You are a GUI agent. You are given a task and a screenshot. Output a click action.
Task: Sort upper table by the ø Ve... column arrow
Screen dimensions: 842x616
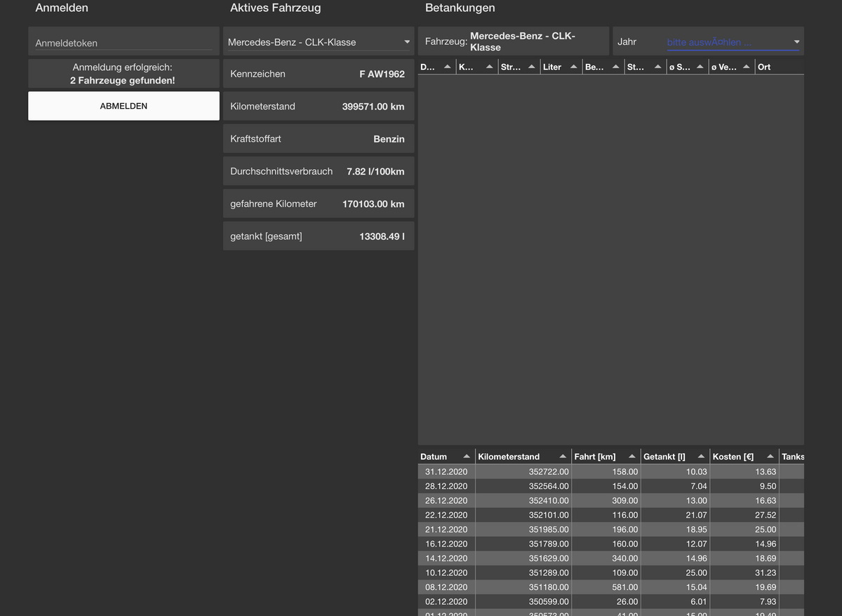[747, 67]
